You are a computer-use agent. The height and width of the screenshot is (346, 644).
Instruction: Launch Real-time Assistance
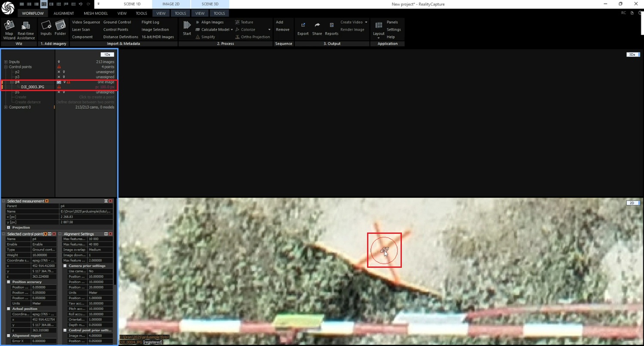click(x=26, y=28)
